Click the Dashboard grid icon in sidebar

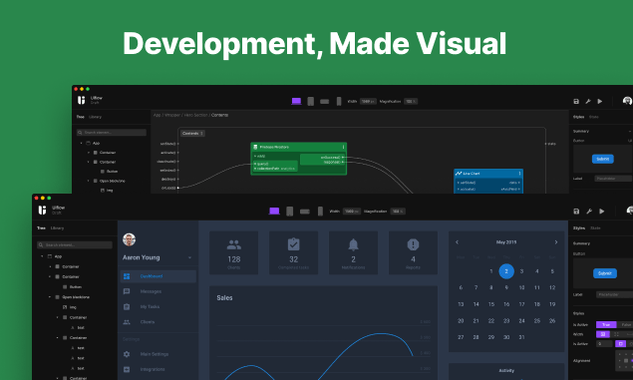tap(126, 276)
